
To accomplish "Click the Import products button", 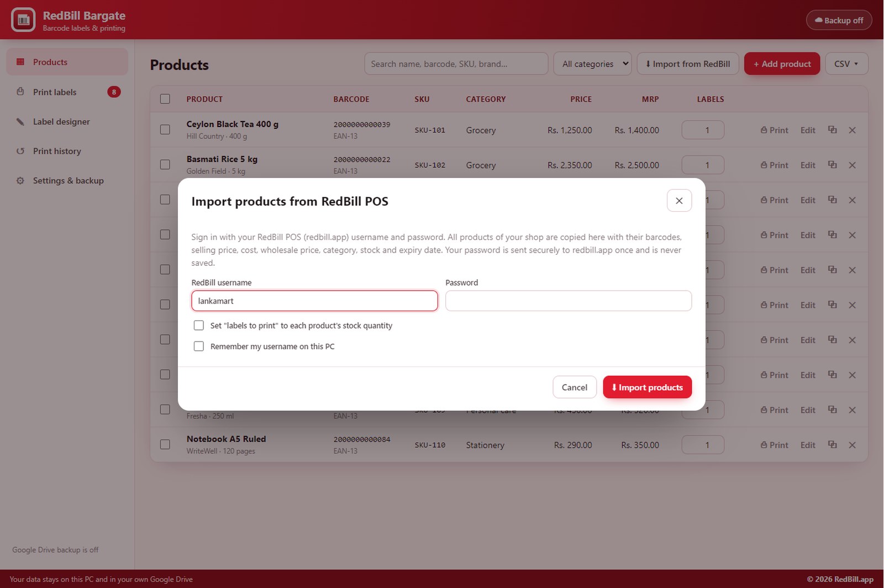I will pyautogui.click(x=647, y=387).
